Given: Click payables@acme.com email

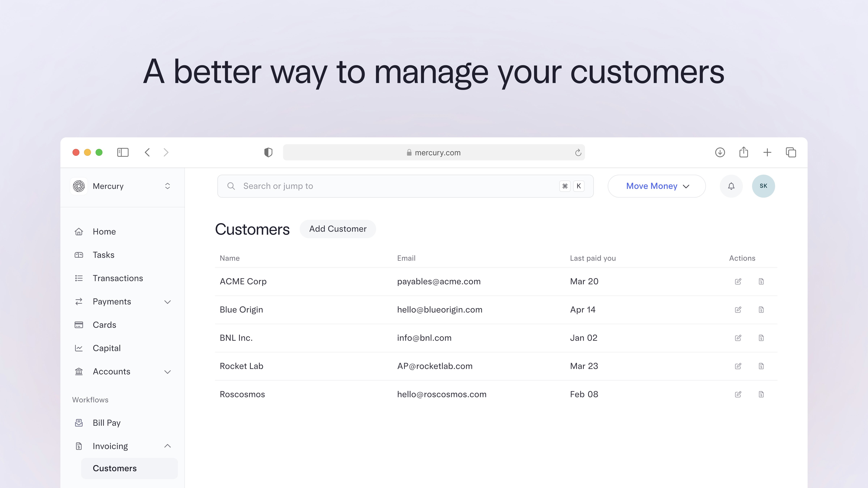Looking at the screenshot, I should pos(439,282).
